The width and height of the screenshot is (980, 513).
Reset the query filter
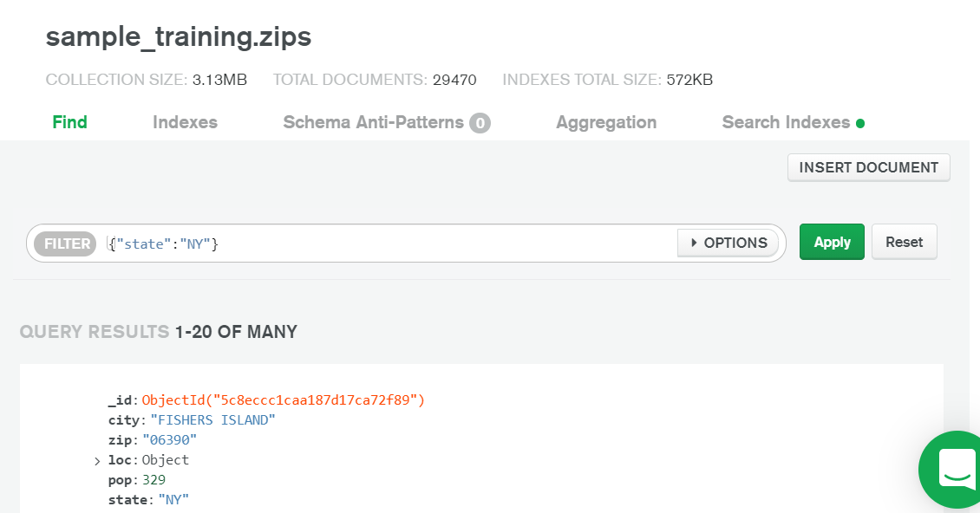[x=904, y=242]
